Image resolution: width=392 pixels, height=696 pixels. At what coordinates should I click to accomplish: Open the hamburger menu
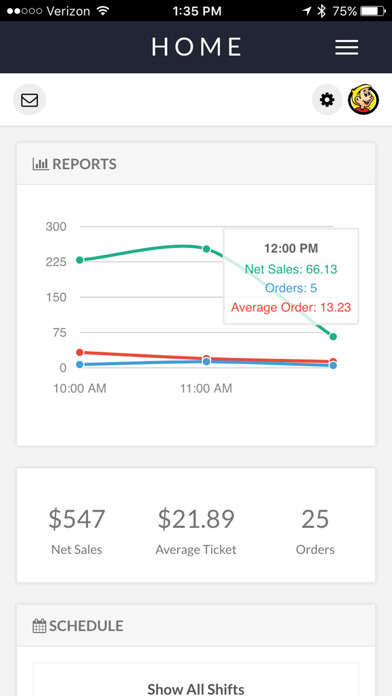[x=347, y=47]
